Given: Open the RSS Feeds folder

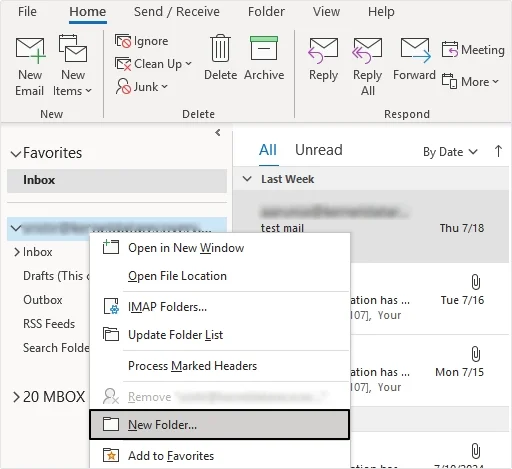Looking at the screenshot, I should point(49,324).
